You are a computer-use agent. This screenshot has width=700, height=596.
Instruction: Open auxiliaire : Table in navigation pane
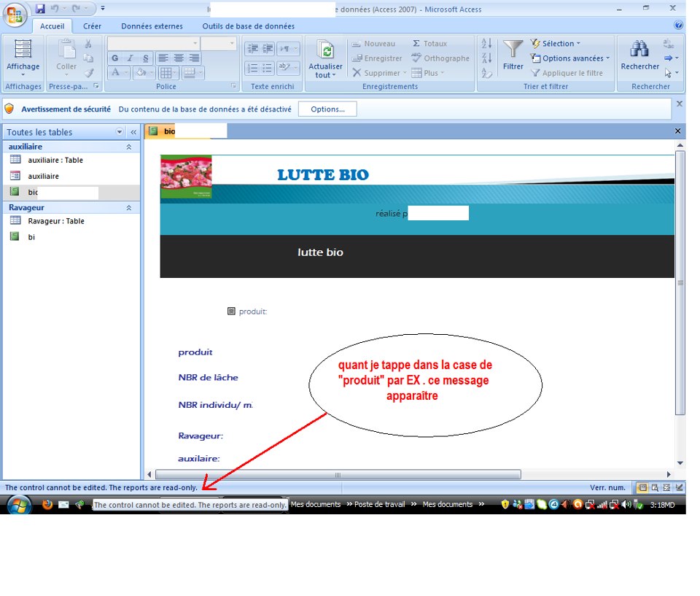(55, 160)
